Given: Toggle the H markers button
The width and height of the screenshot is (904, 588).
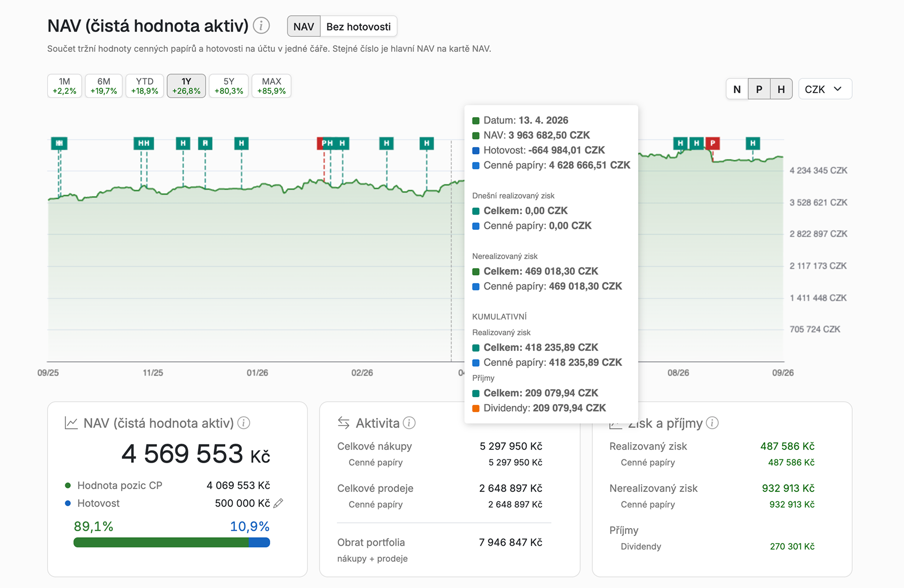Looking at the screenshot, I should point(781,89).
